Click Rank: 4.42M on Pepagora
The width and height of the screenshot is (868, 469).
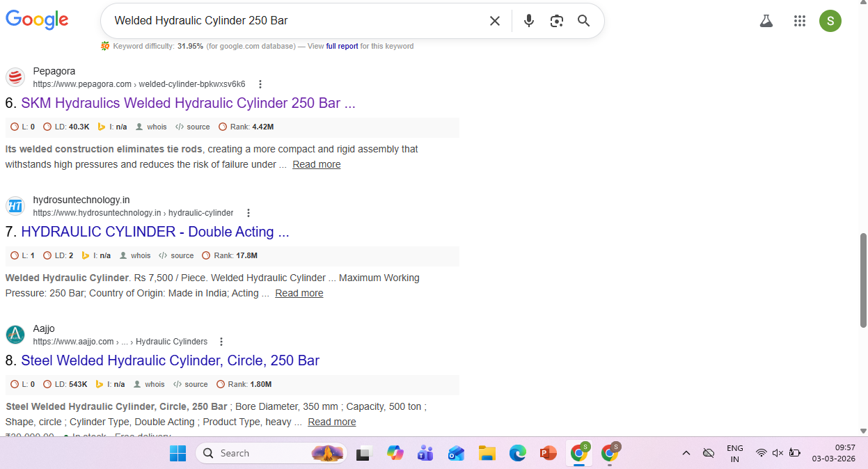coord(246,127)
